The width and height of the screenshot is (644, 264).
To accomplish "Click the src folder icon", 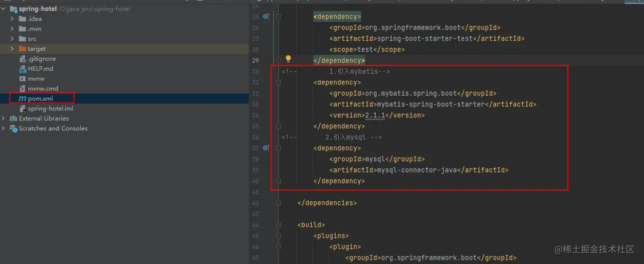I will click(x=22, y=39).
